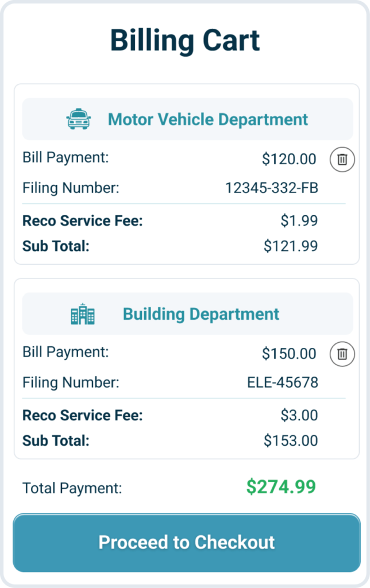370x588 pixels.
Task: Select the $153.00 sub total
Action: [291, 440]
